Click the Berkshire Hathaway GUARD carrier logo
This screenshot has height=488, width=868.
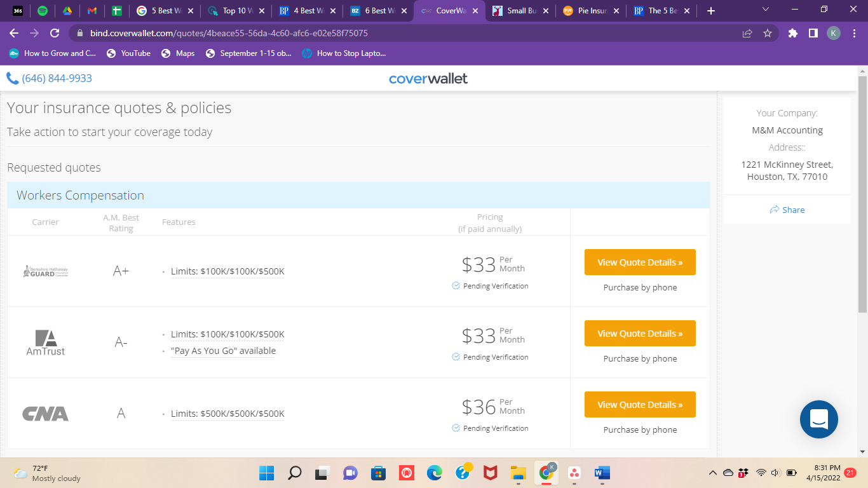[x=45, y=271]
